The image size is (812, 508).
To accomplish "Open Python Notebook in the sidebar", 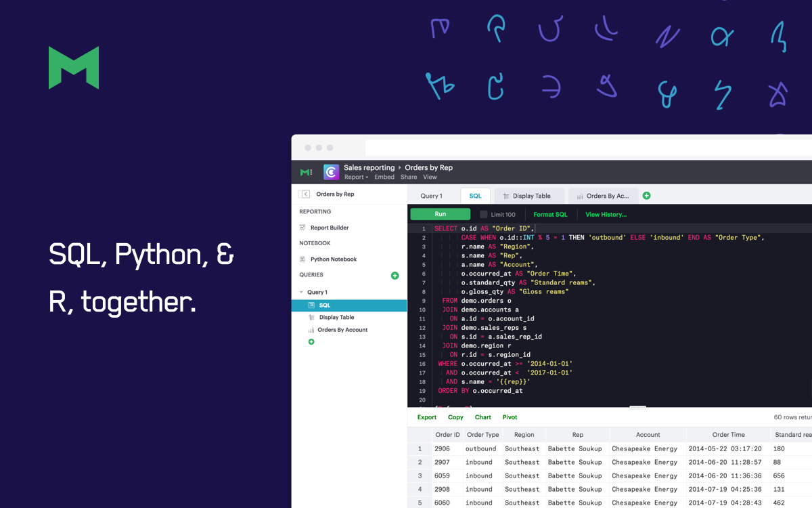I will coord(334,259).
